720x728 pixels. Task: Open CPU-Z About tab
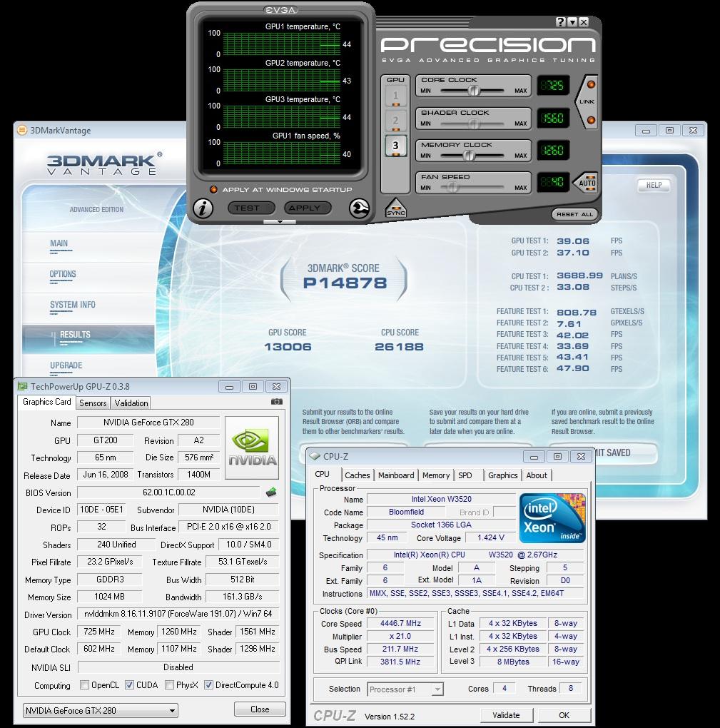pyautogui.click(x=537, y=475)
